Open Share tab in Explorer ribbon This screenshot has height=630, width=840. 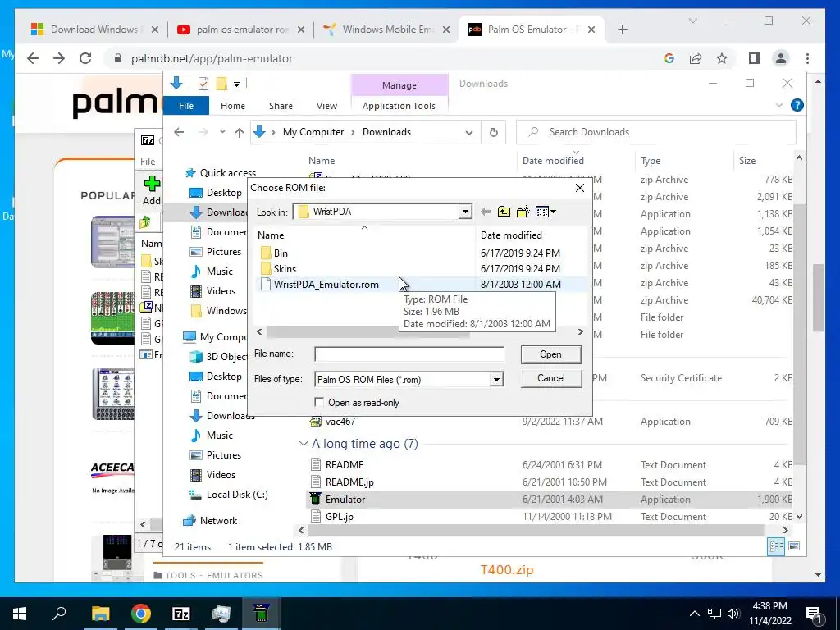tap(281, 106)
